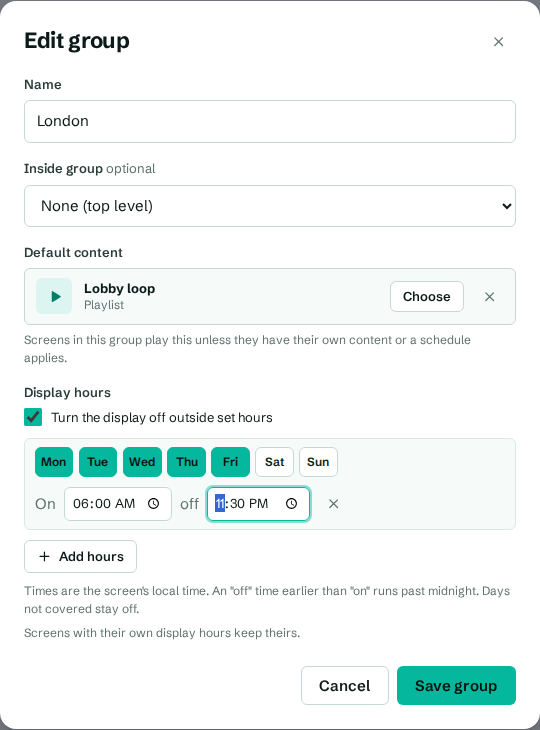This screenshot has width=540, height=730.
Task: Expand the None (top level) dropdown arrow
Action: [506, 206]
